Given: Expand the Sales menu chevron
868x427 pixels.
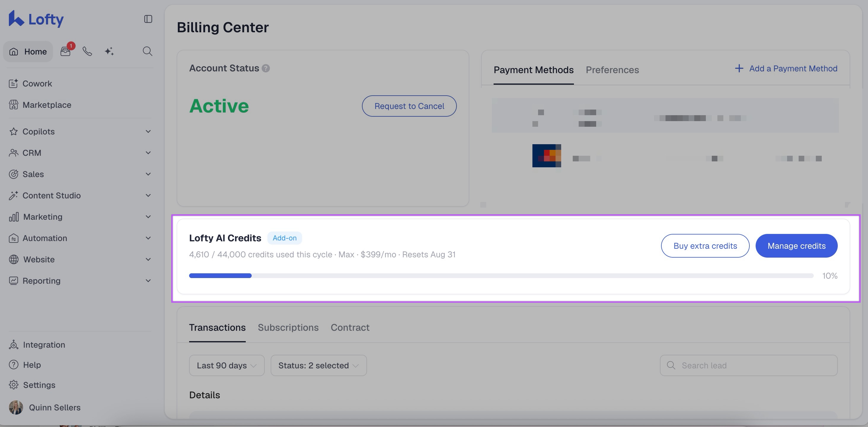Looking at the screenshot, I should point(148,174).
